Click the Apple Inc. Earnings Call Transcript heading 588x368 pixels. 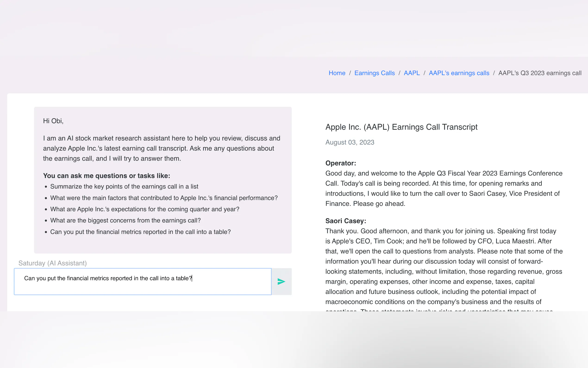[x=401, y=127]
